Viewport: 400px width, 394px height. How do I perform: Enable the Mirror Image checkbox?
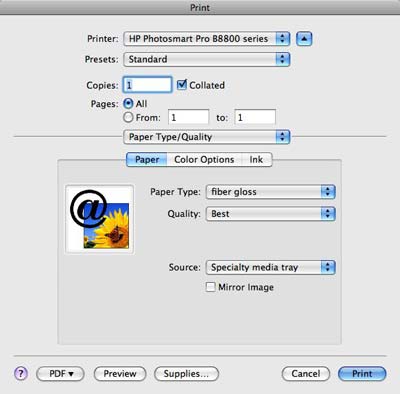pyautogui.click(x=210, y=287)
